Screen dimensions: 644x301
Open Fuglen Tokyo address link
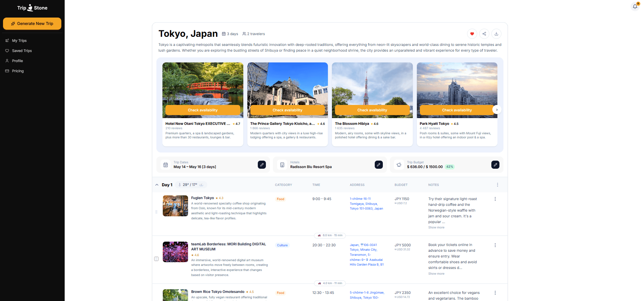point(366,204)
